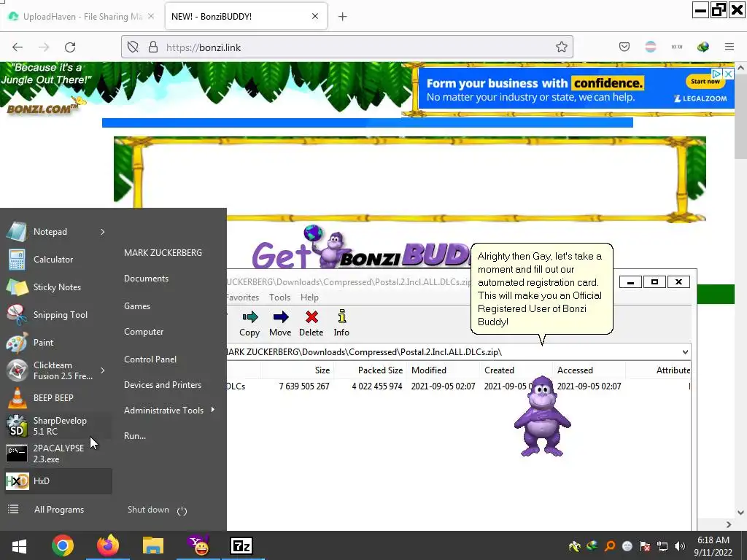Click the orange magnifier tray icon
747x560 pixels.
tap(609, 546)
